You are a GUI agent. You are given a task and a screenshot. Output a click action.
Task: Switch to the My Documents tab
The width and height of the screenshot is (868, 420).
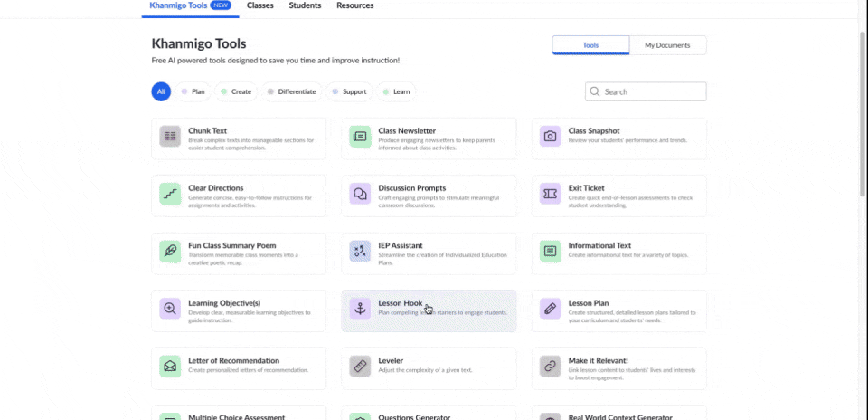pos(667,45)
